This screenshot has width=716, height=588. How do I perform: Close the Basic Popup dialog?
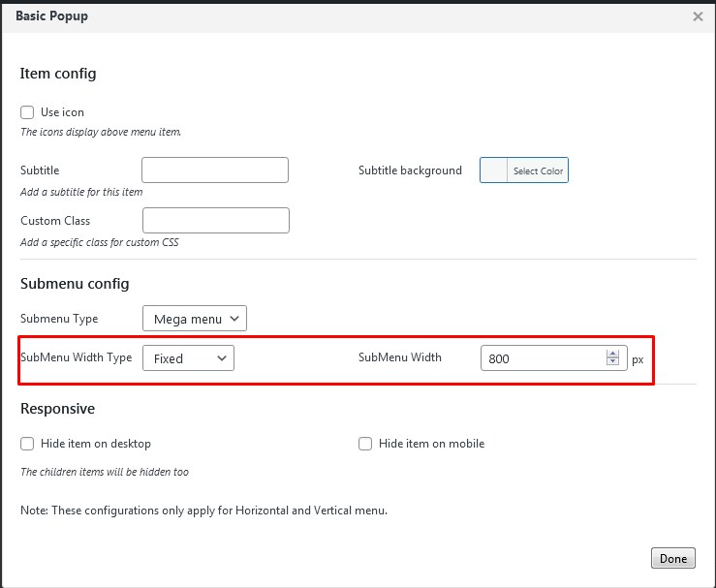tap(698, 16)
